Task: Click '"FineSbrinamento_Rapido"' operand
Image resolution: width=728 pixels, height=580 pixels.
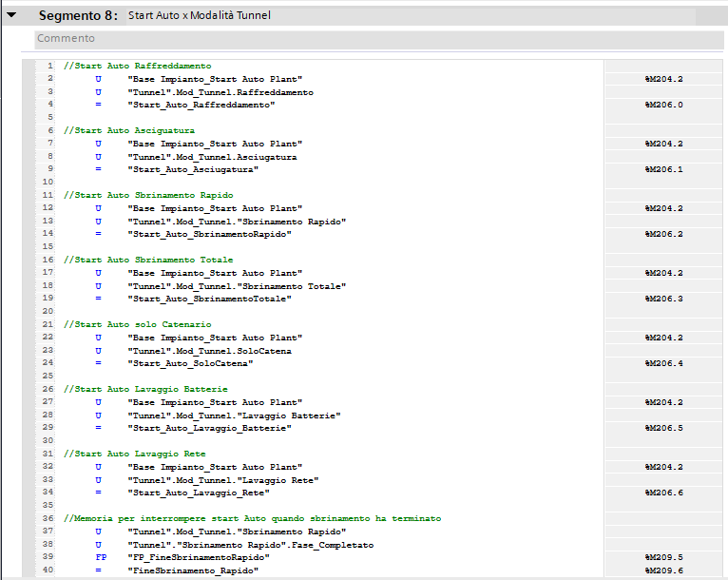Action: (193, 570)
